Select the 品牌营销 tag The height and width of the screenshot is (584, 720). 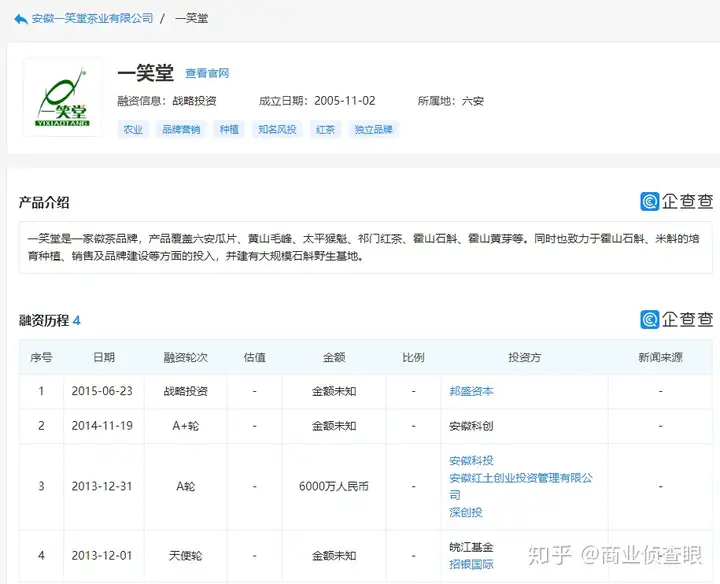[181, 129]
